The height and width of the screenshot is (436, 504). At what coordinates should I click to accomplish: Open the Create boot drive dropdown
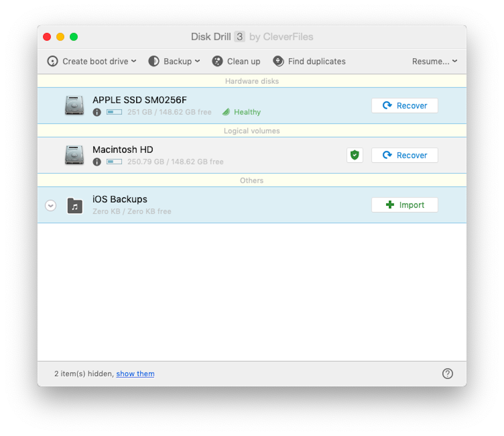pyautogui.click(x=134, y=61)
